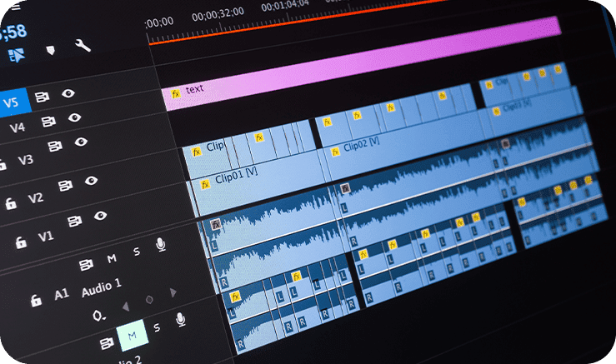
Task: Toggle V5 track targeting
Action: [x=13, y=102]
